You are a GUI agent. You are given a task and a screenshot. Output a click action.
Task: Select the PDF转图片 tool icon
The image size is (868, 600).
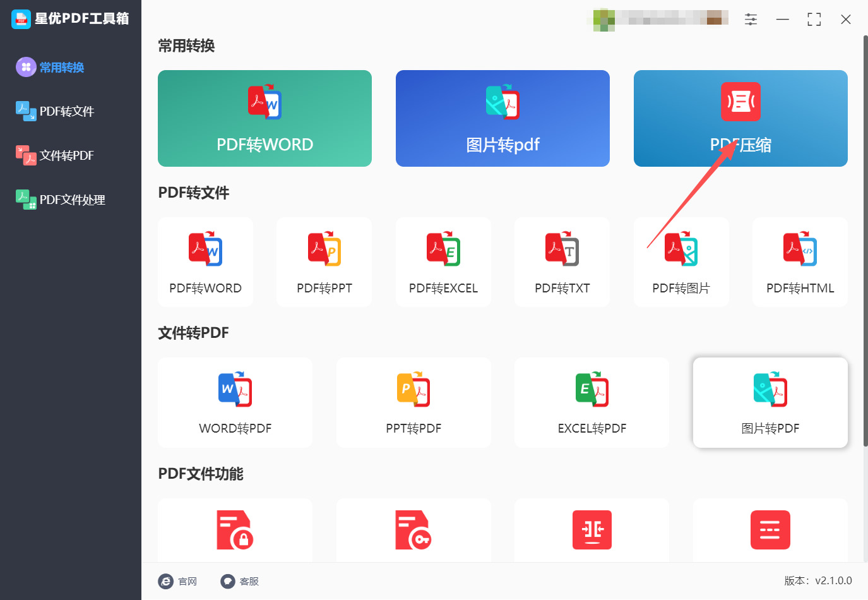[681, 248]
